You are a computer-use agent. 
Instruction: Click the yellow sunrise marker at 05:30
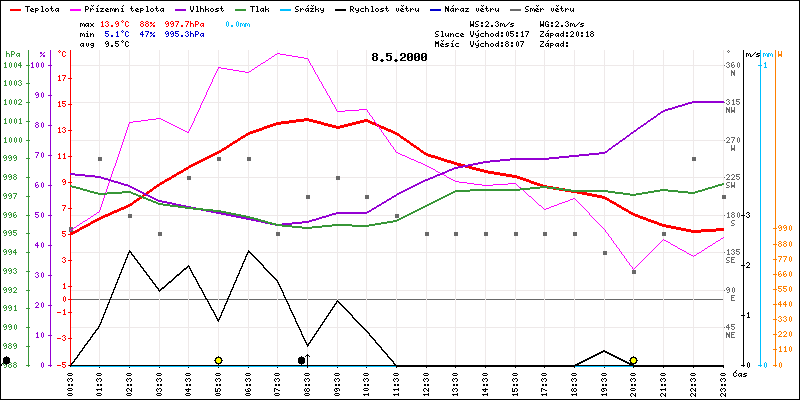(x=218, y=360)
